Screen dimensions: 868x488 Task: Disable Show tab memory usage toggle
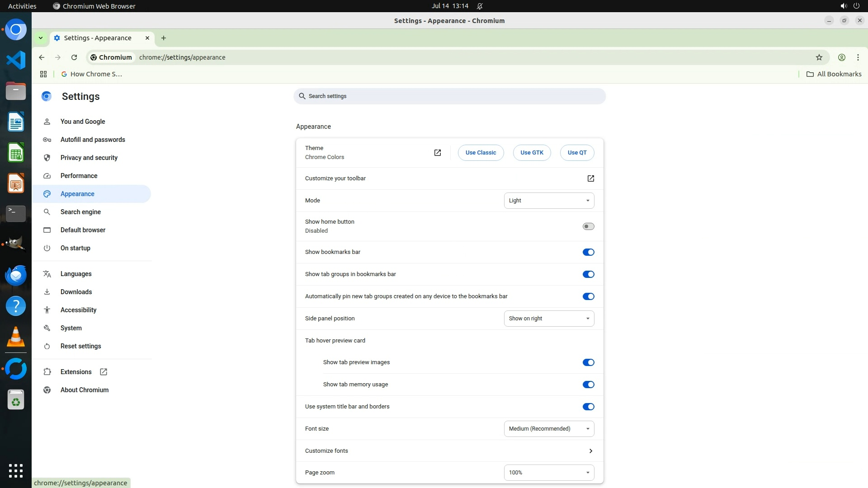[588, 385]
